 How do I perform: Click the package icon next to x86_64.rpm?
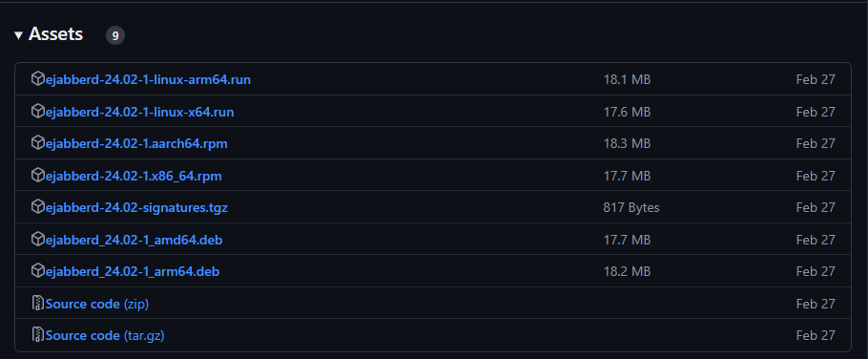(x=37, y=175)
